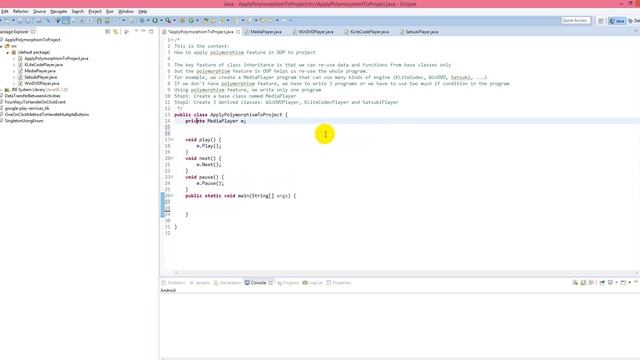Open the Edit menu
This screenshot has height=360, width=640.
point(4,11)
